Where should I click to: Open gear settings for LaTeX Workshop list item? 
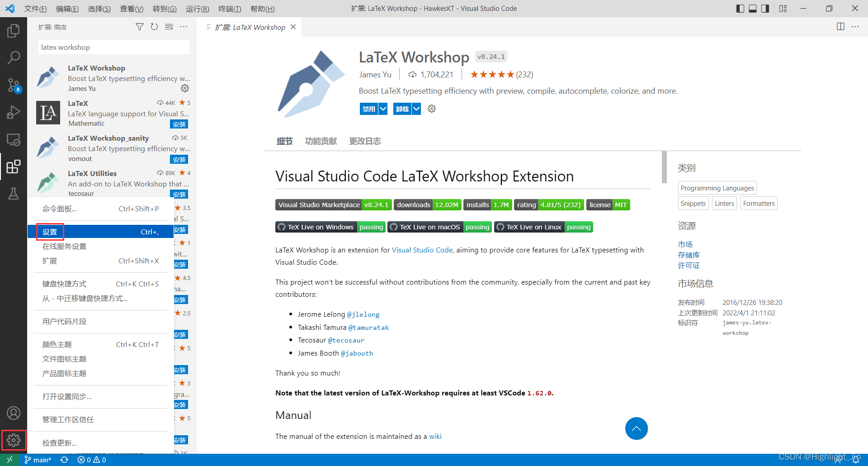tap(185, 88)
